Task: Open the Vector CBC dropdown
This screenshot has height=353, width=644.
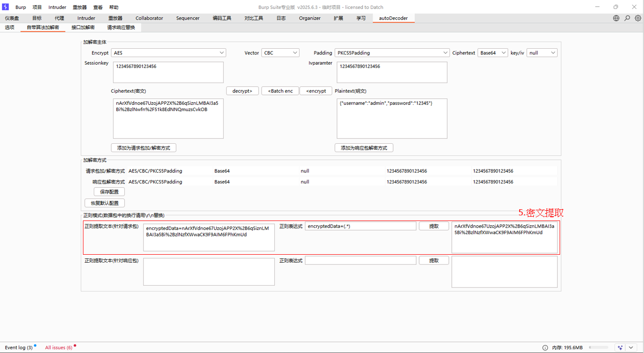Action: click(x=280, y=53)
